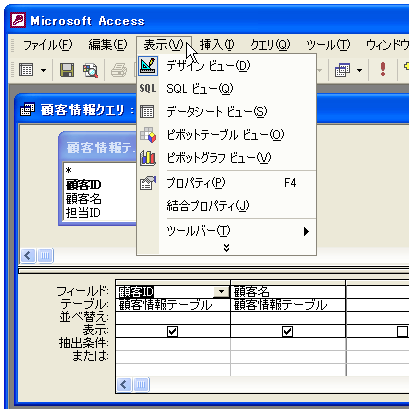
Task: Click the 顧客名 column selector bar
Action: pos(288,283)
